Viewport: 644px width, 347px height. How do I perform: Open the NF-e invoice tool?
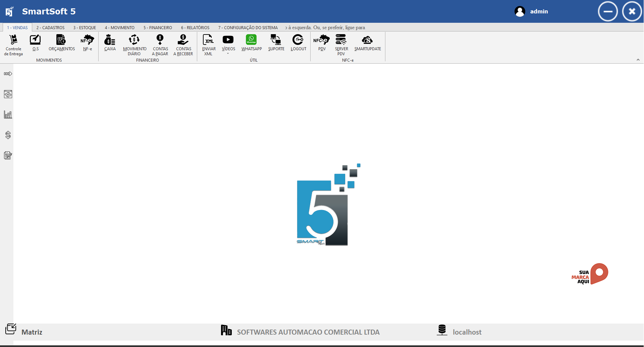coord(88,43)
